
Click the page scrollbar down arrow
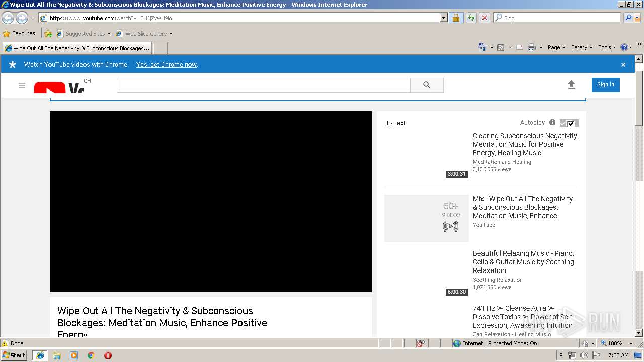(x=639, y=333)
